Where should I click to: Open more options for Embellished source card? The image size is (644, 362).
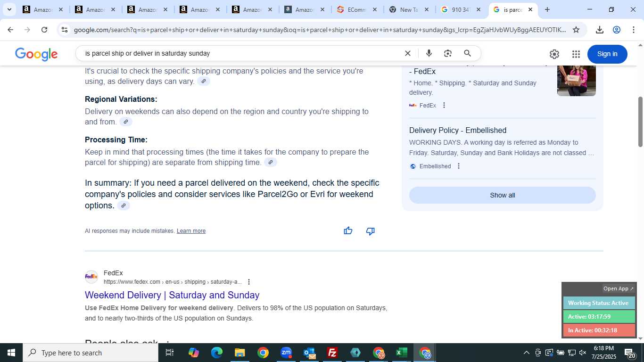click(x=458, y=166)
